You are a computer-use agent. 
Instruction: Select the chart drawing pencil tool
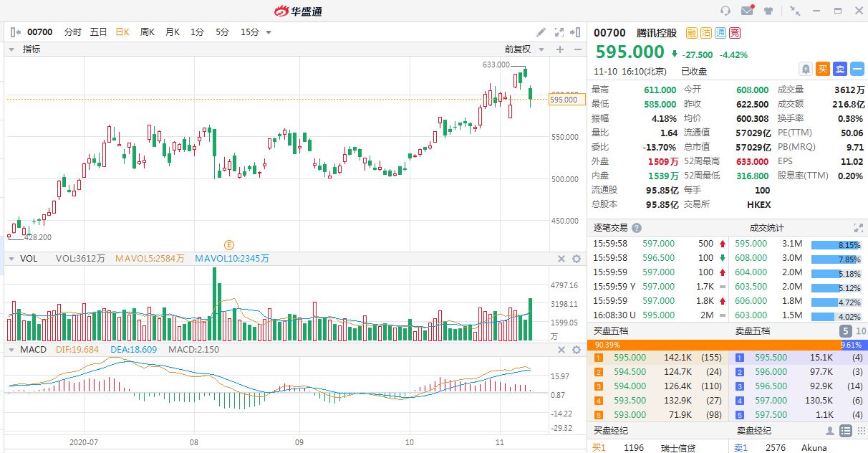tap(541, 32)
